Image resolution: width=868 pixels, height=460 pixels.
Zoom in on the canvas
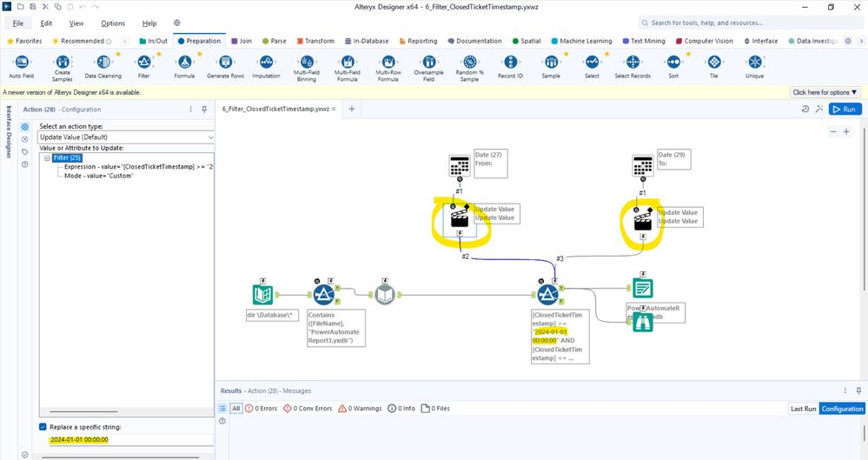(x=846, y=131)
